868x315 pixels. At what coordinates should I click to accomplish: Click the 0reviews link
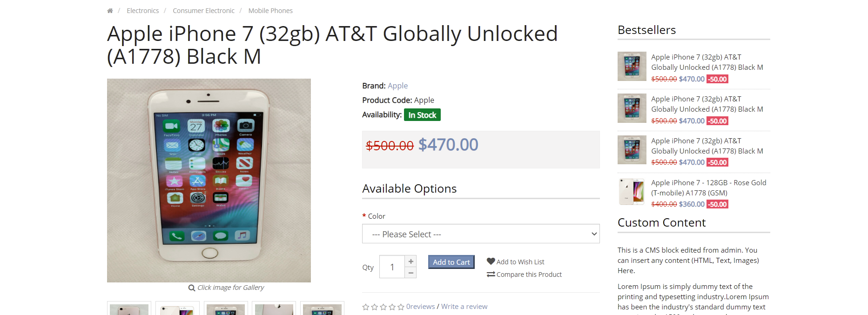tap(420, 306)
